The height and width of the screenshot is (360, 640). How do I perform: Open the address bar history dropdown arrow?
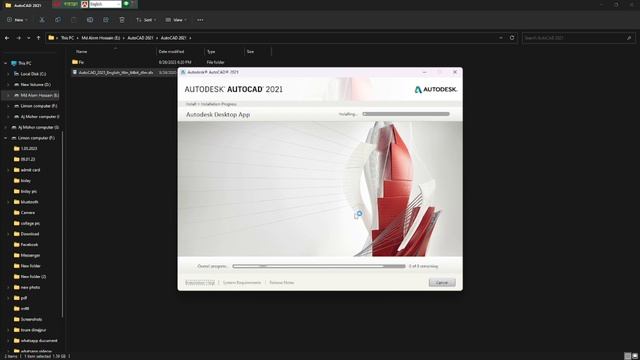(x=501, y=38)
